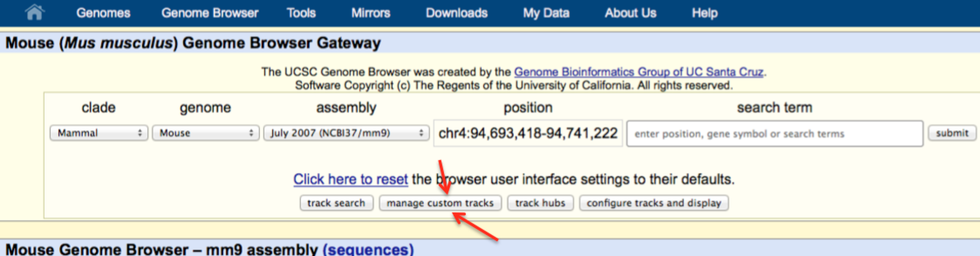The width and height of the screenshot is (980, 256).
Task: Open the My Data menu
Action: click(546, 13)
